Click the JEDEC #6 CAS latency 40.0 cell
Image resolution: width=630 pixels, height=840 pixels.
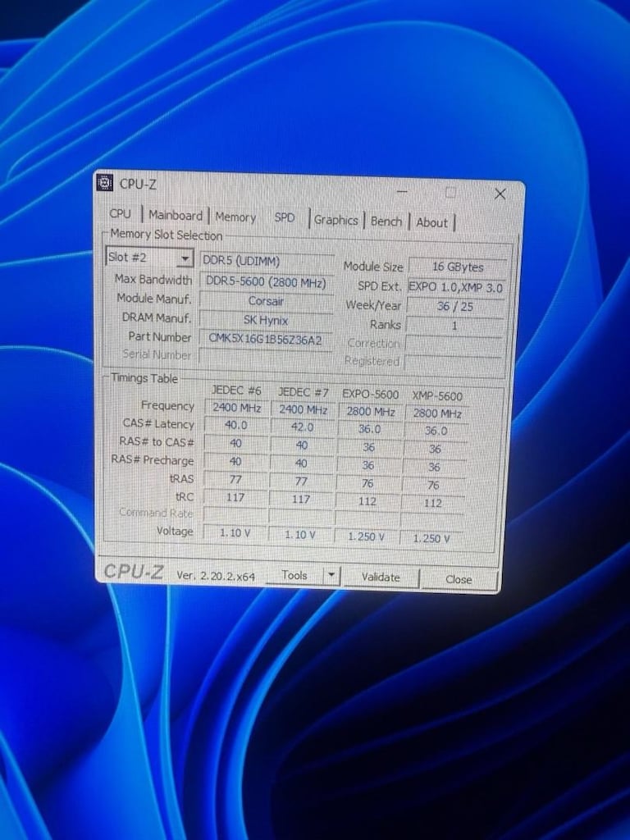click(235, 426)
